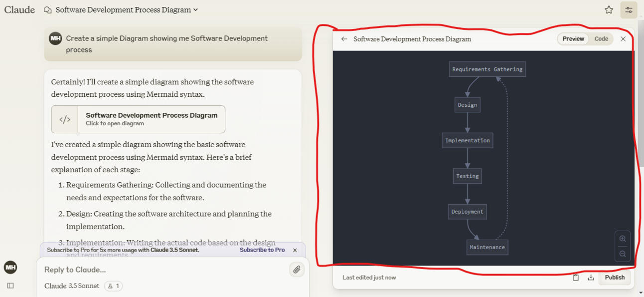
Task: Click the Testing node in diagram
Action: [468, 176]
